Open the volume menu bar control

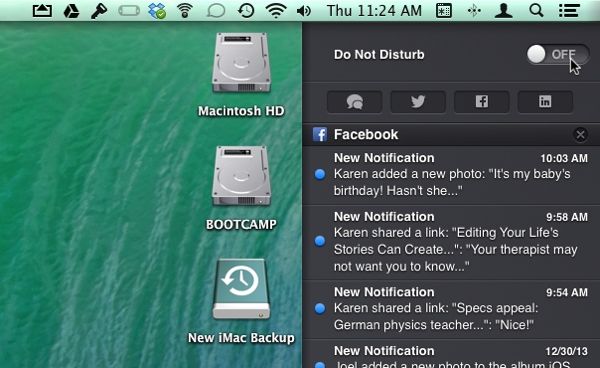[x=304, y=11]
